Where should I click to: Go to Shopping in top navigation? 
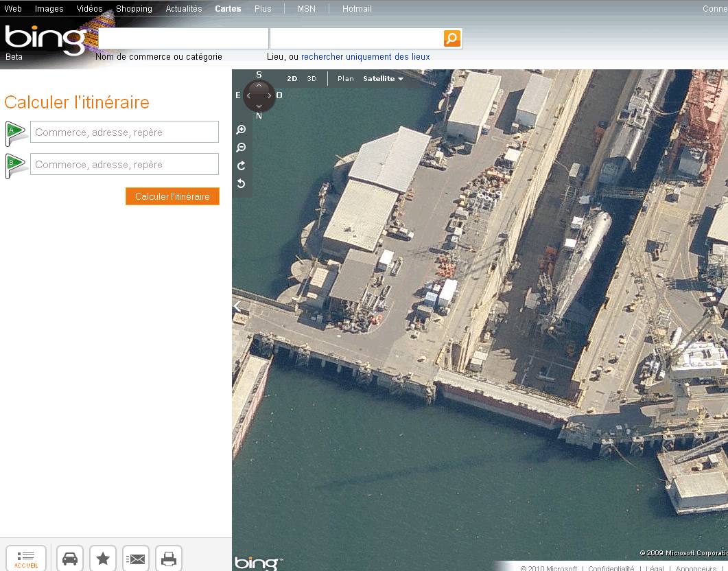(134, 9)
